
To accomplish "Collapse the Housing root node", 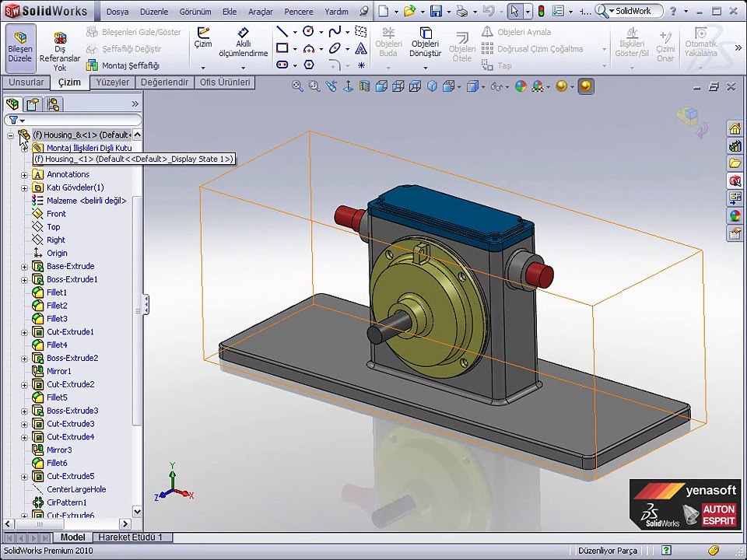I will coord(10,135).
